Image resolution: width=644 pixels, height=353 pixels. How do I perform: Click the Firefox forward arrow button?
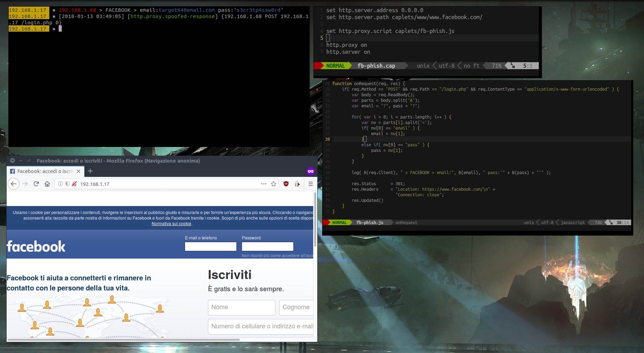25,184
